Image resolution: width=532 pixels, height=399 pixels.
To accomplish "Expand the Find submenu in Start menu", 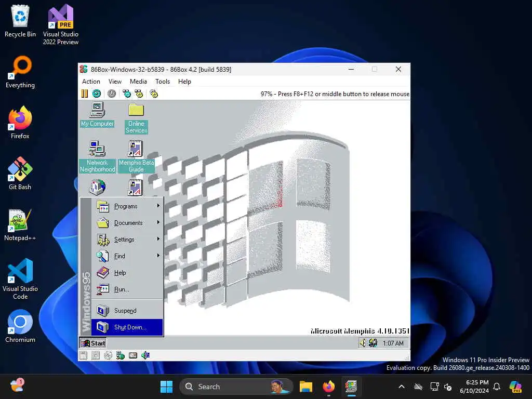I will 127,256.
